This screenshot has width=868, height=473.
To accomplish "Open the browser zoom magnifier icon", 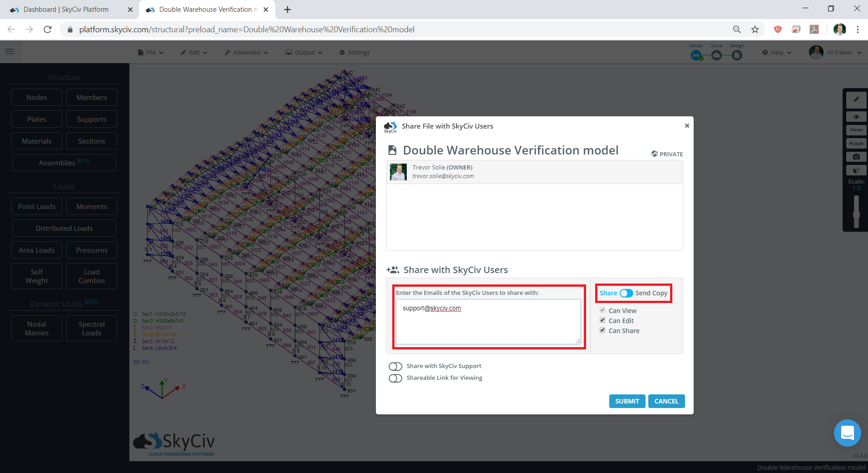I will tap(737, 30).
